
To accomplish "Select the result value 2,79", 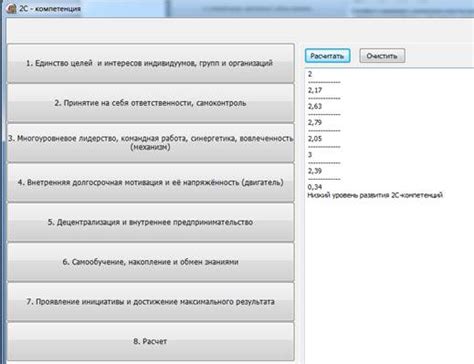I will [x=315, y=122].
